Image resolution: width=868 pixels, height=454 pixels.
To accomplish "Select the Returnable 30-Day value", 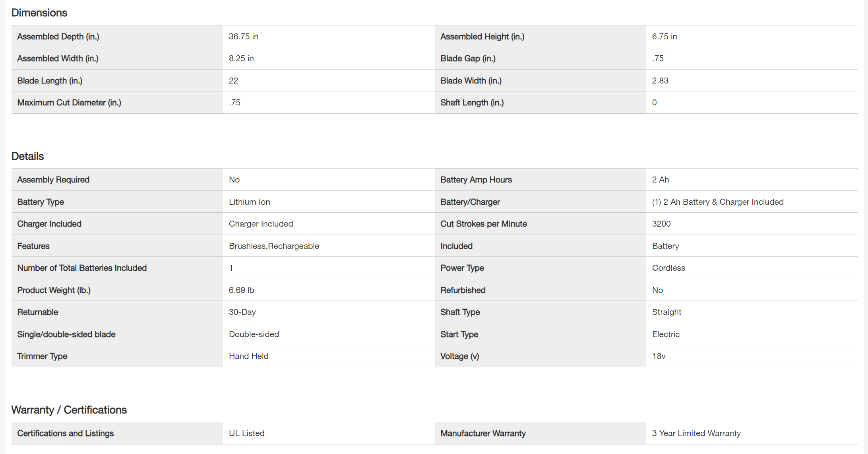I will click(x=242, y=312).
